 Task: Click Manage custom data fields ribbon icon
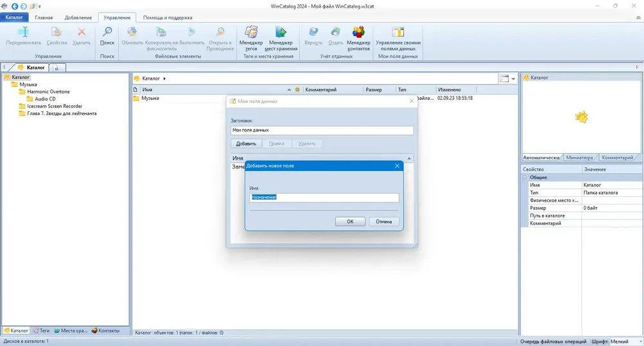[x=398, y=32]
